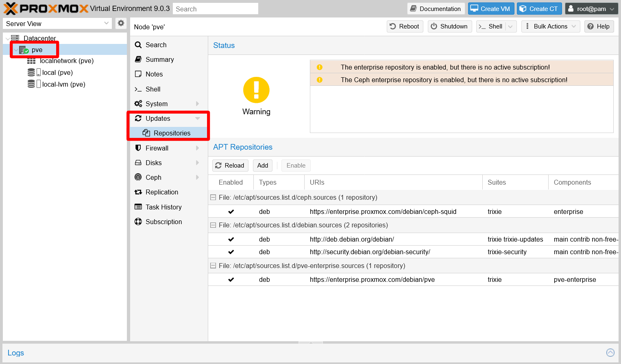This screenshot has width=621, height=364.
Task: Click the enabled checkmark for ceph-squid repository
Action: click(231, 211)
